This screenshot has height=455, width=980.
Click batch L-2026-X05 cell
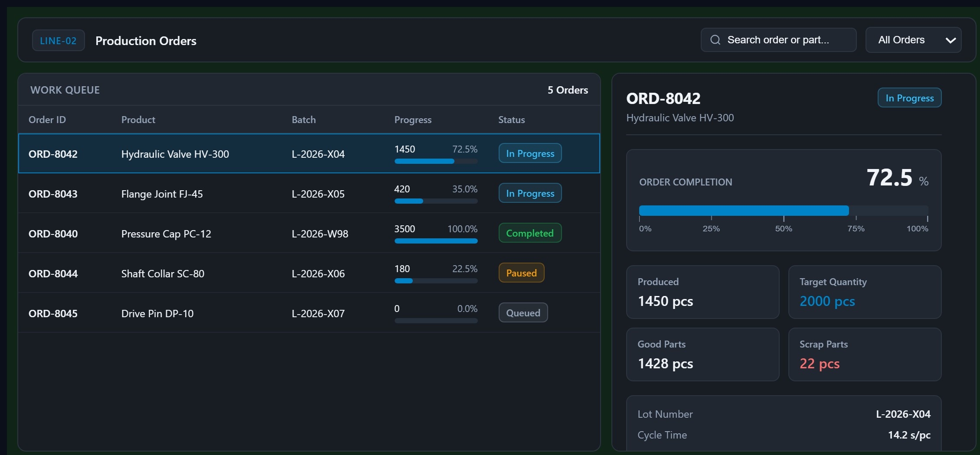coord(318,194)
